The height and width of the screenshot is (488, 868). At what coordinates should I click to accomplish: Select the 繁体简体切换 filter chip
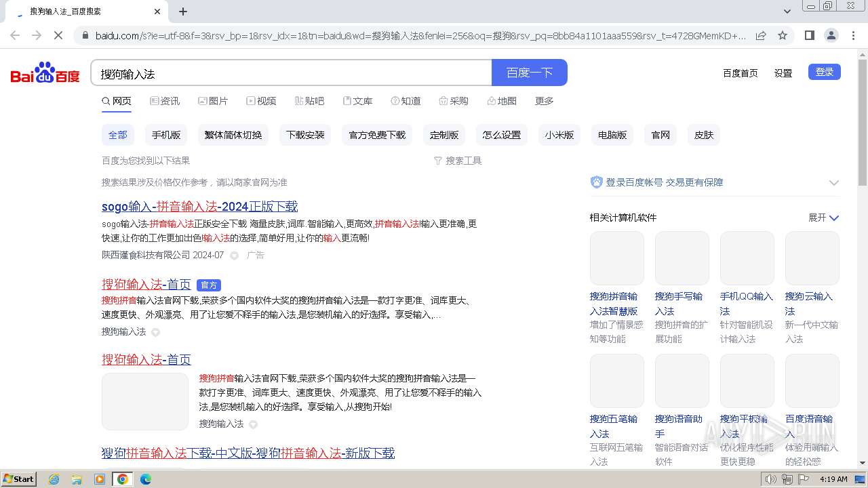pos(233,135)
